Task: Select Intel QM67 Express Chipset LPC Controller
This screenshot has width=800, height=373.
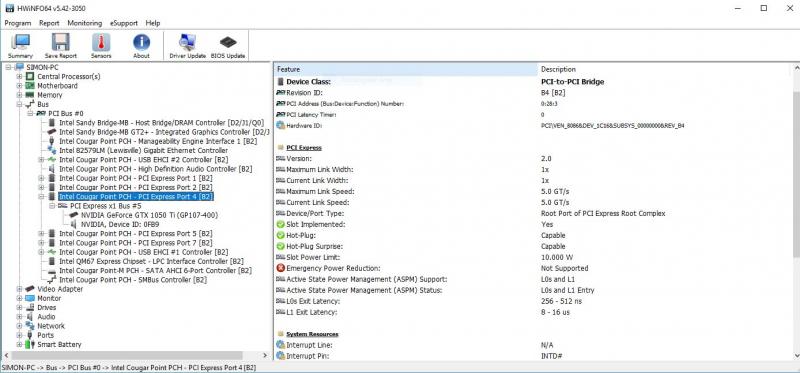Action: pos(152,261)
